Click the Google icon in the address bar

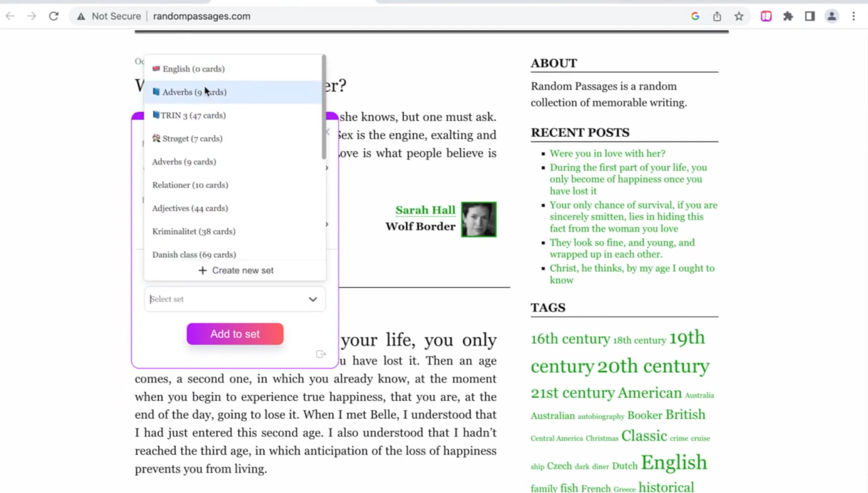tap(695, 16)
